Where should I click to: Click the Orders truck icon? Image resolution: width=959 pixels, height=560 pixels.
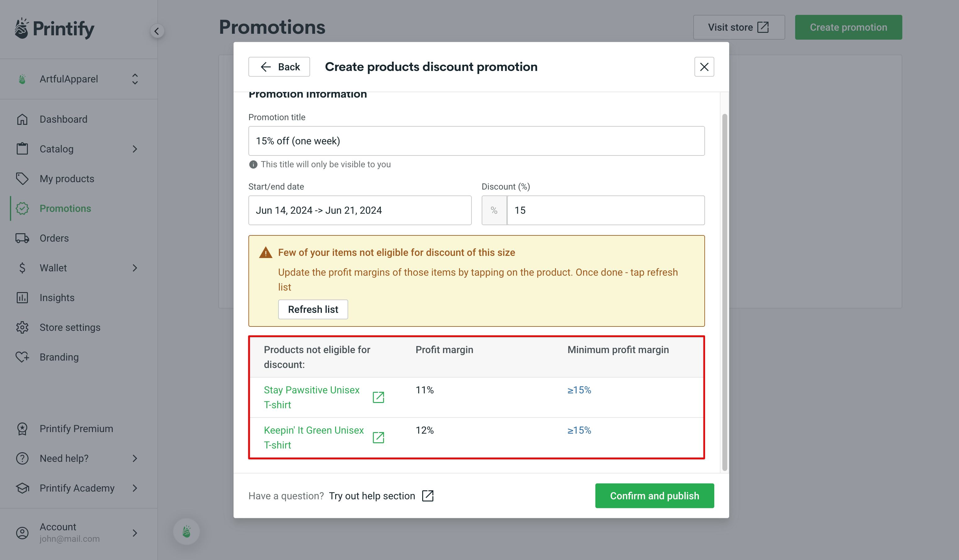[x=22, y=238]
